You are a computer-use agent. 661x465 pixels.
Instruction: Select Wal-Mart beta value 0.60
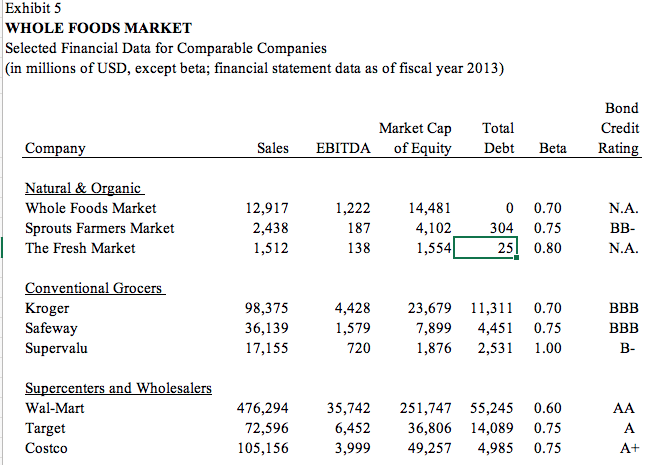(548, 408)
